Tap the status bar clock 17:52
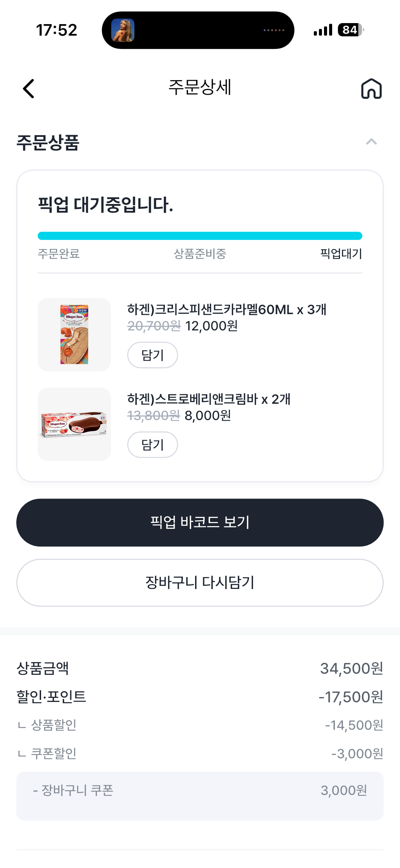The image size is (400, 868). tap(57, 30)
